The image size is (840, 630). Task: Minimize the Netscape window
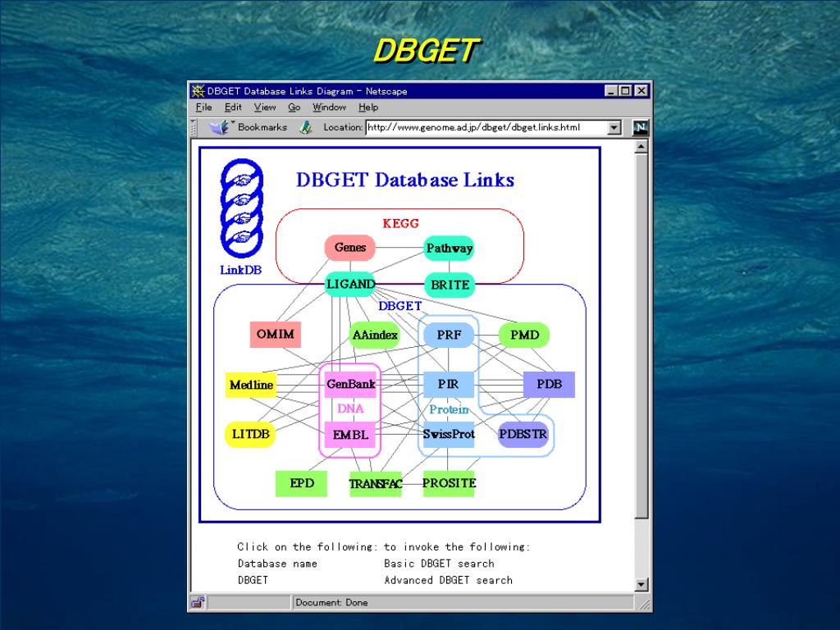[611, 91]
